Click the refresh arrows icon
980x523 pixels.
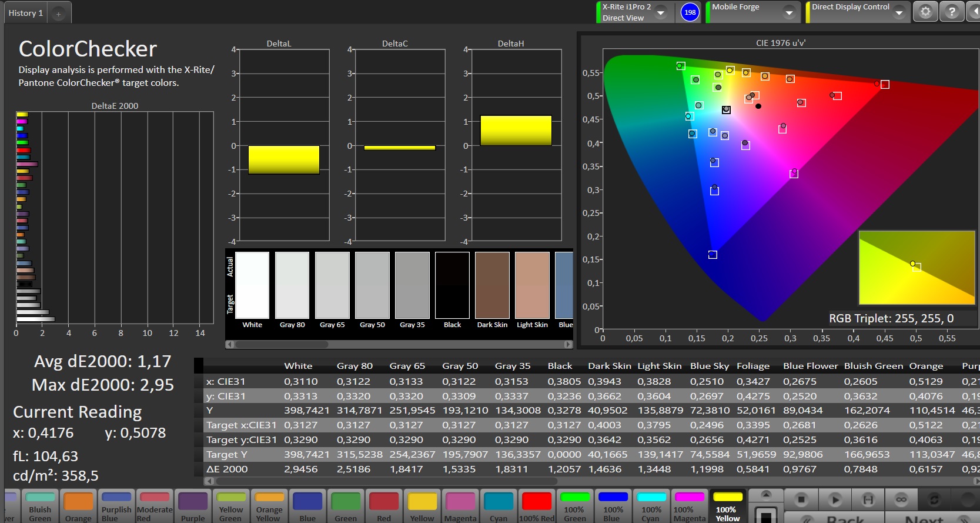tap(934, 499)
